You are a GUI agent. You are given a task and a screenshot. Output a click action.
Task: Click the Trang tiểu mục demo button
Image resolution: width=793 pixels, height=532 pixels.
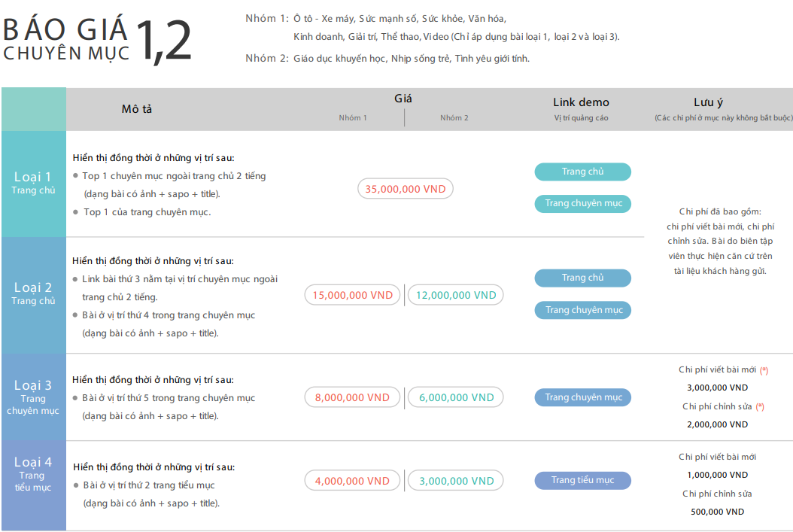(582, 480)
